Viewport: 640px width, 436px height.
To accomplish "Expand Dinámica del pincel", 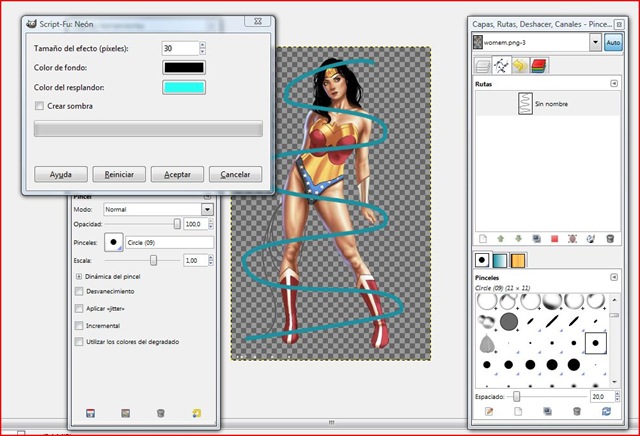I will [x=79, y=276].
